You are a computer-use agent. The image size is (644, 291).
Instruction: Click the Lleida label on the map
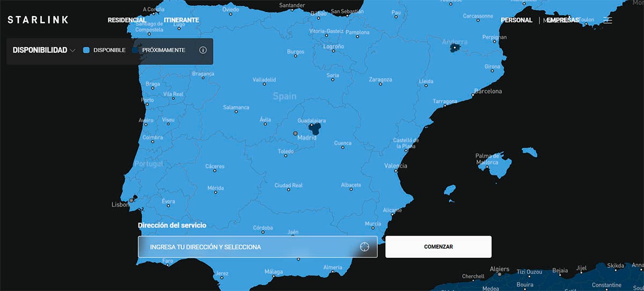(426, 82)
